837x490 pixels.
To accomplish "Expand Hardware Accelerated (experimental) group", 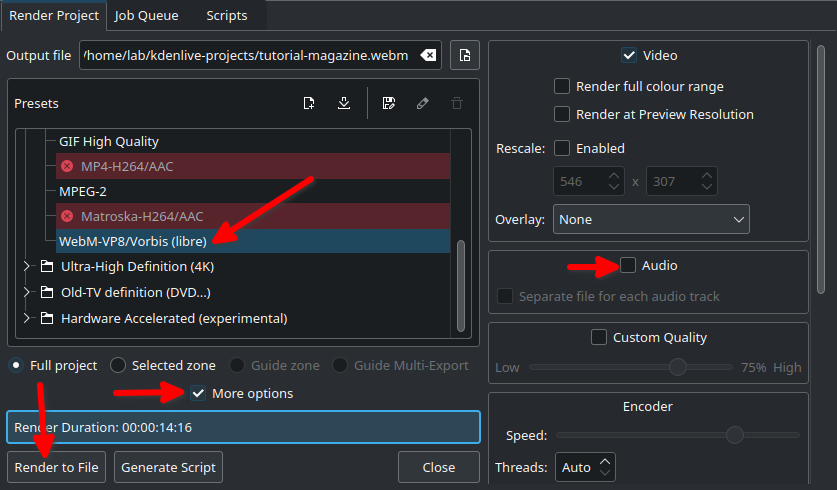I will tap(27, 319).
